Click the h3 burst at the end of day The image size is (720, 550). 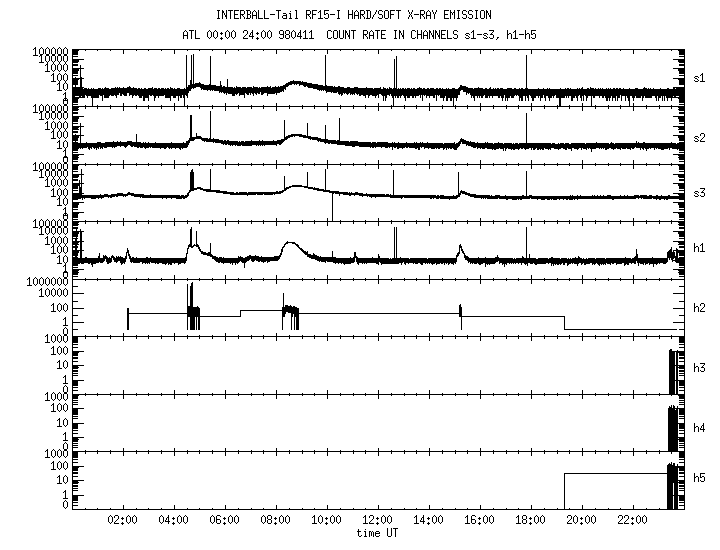[673, 372]
